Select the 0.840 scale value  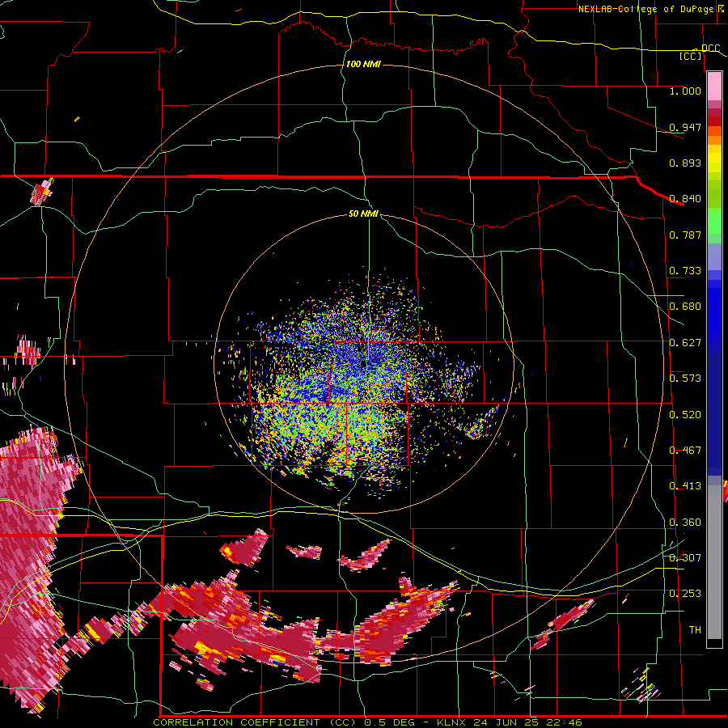[x=685, y=199]
